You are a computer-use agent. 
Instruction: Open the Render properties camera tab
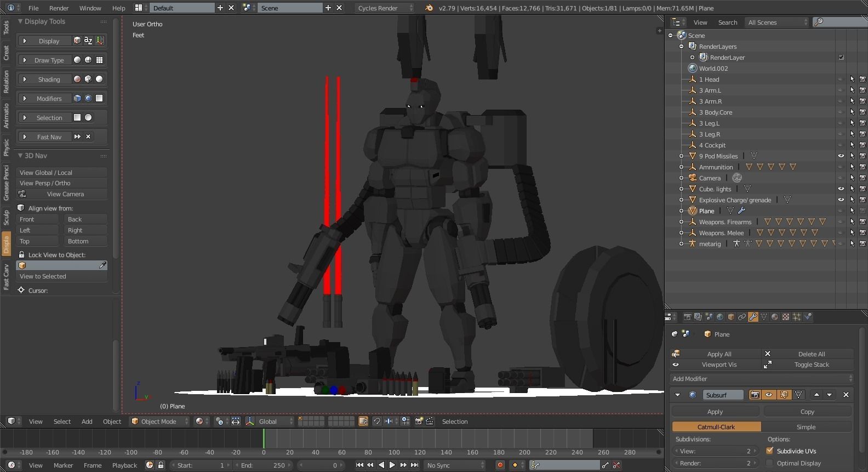coord(687,317)
